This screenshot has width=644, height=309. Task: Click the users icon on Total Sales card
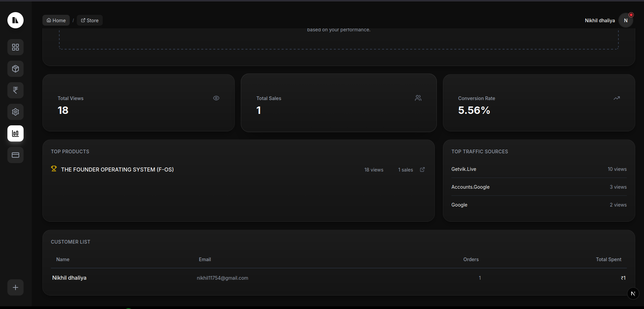(418, 98)
